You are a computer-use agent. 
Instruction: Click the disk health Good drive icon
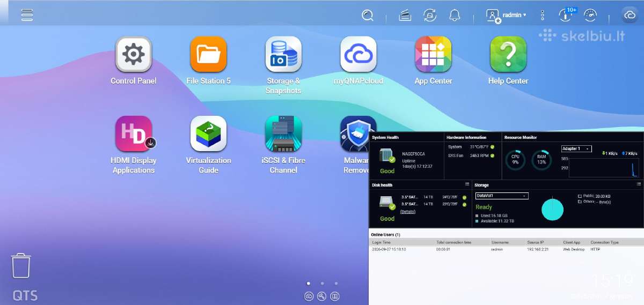387,203
